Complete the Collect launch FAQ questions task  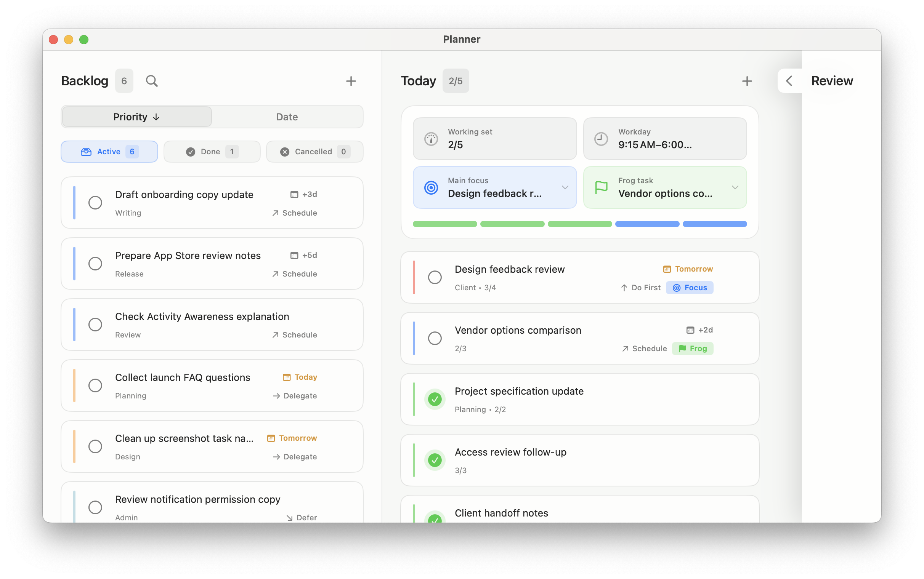(x=95, y=385)
